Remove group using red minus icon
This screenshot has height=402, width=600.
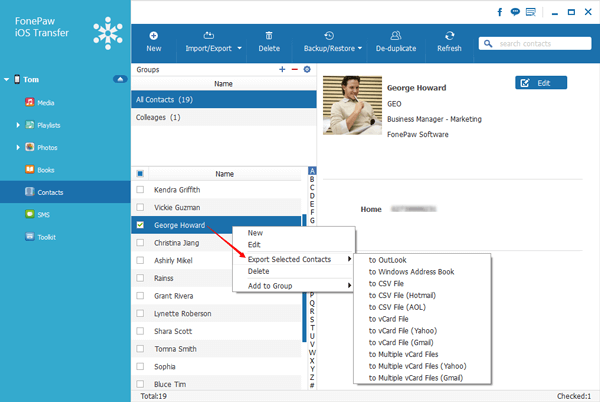[x=295, y=69]
